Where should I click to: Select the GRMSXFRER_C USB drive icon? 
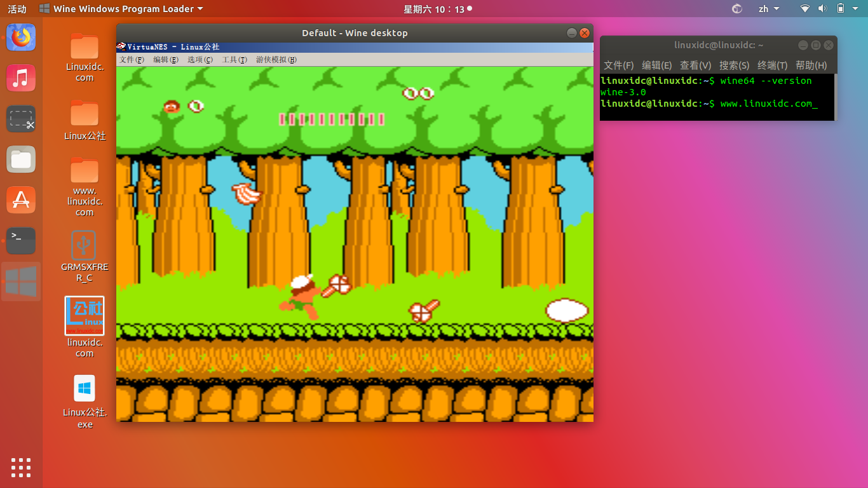85,257
